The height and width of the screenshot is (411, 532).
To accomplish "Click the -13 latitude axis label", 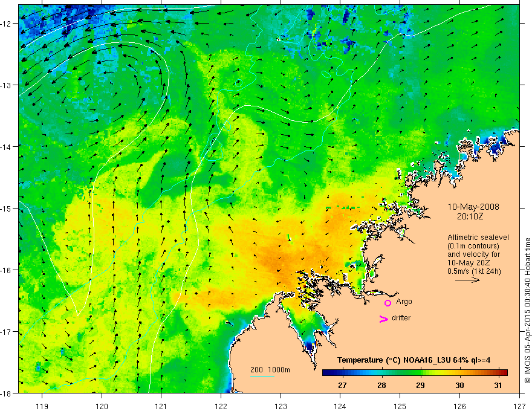I will pos(7,85).
